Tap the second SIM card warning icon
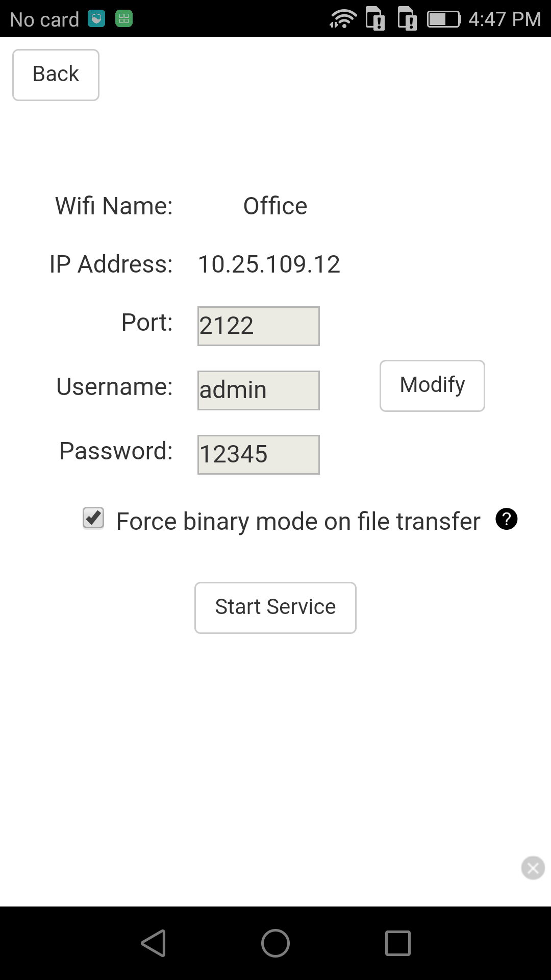 [407, 19]
